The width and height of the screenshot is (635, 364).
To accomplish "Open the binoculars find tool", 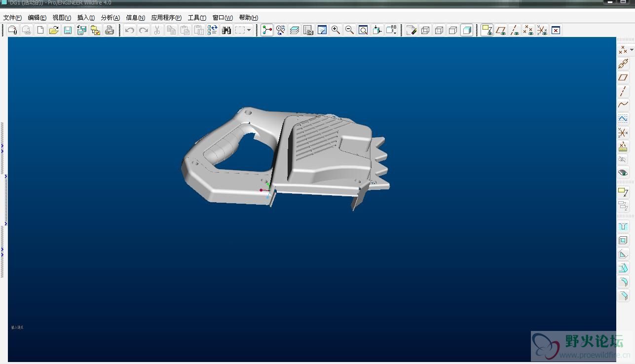I will point(226,30).
